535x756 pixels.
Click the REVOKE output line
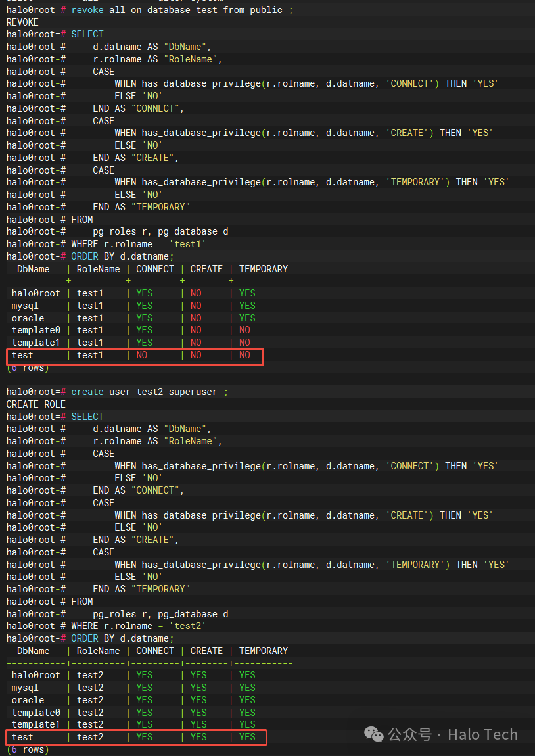pyautogui.click(x=22, y=22)
